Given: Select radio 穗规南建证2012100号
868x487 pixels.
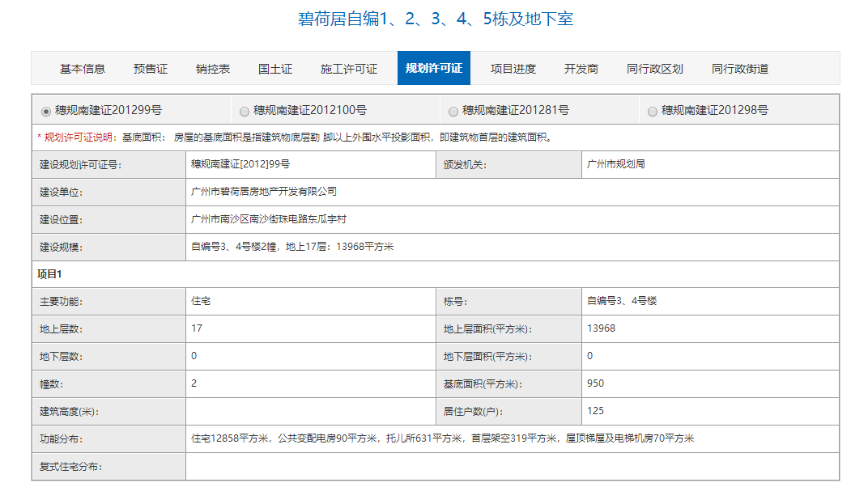Looking at the screenshot, I should click(245, 111).
